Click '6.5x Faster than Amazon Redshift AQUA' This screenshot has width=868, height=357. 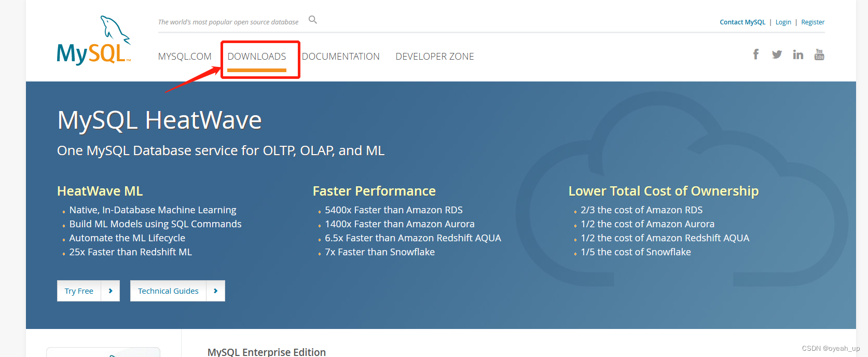point(413,238)
